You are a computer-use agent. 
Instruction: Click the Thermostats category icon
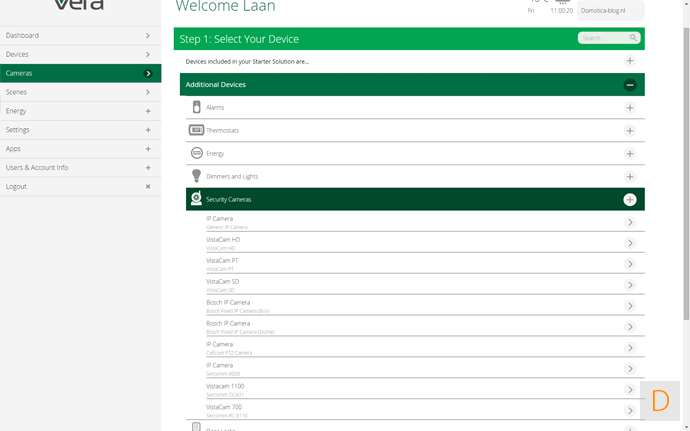[x=197, y=130]
